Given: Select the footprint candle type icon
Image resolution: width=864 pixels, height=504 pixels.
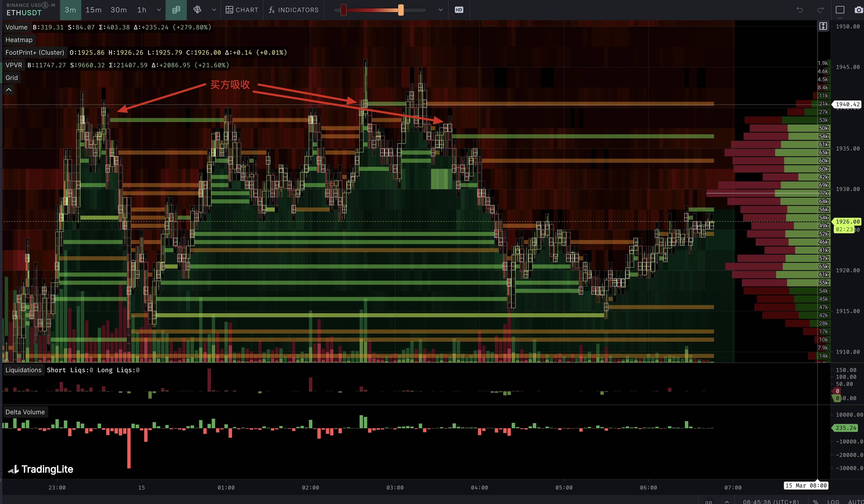Looking at the screenshot, I should pos(176,10).
